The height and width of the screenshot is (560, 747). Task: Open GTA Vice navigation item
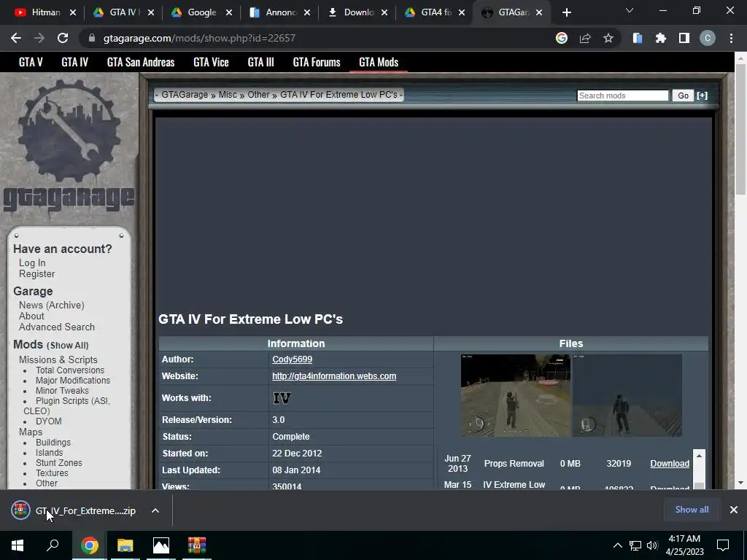pos(211,63)
